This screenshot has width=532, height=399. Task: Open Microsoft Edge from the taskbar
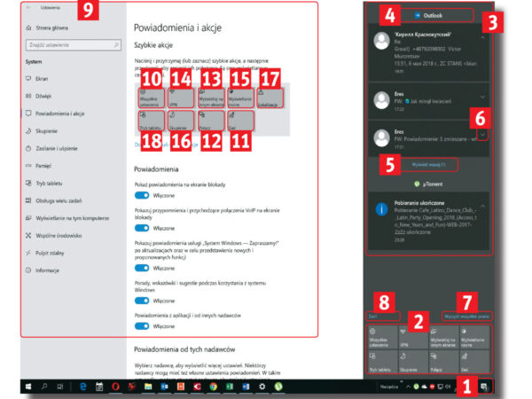pyautogui.click(x=82, y=387)
